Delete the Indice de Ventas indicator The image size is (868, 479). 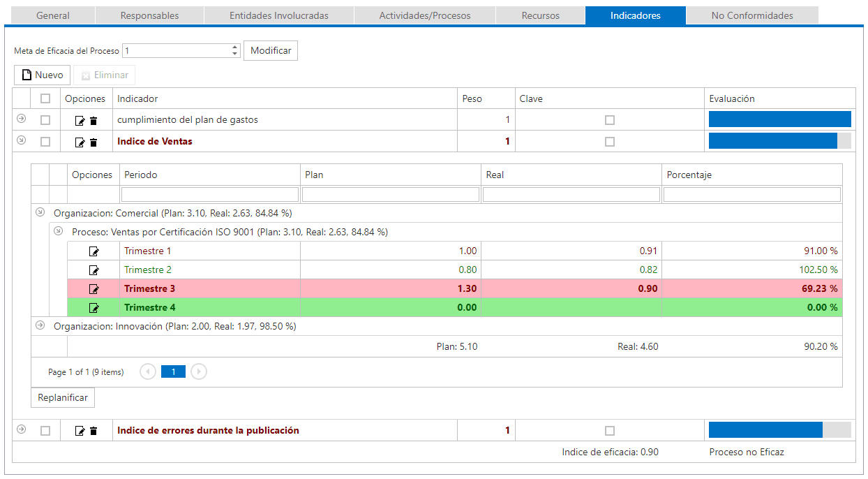pyautogui.click(x=93, y=142)
